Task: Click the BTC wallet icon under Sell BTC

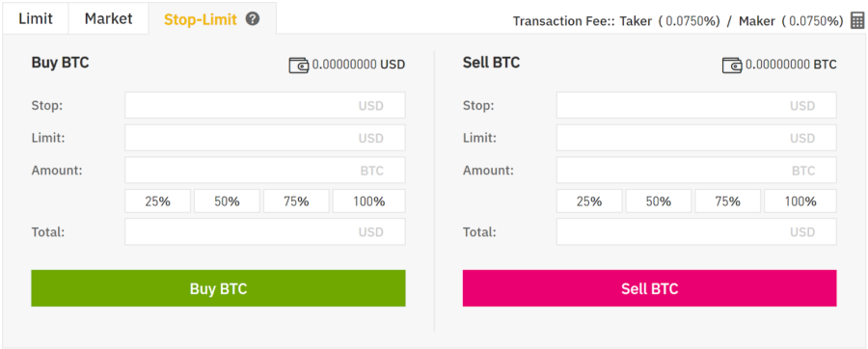Action: tap(732, 66)
